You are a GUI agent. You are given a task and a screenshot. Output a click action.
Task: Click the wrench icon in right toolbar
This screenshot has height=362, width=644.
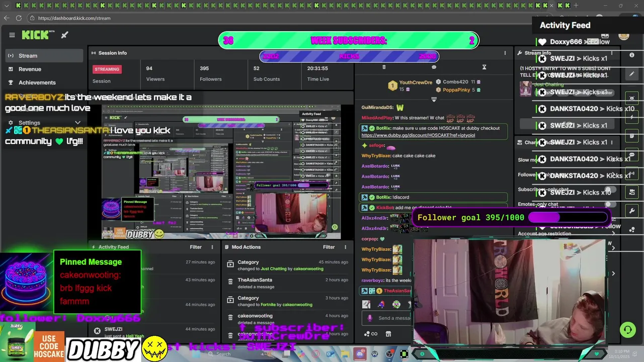[x=632, y=211]
